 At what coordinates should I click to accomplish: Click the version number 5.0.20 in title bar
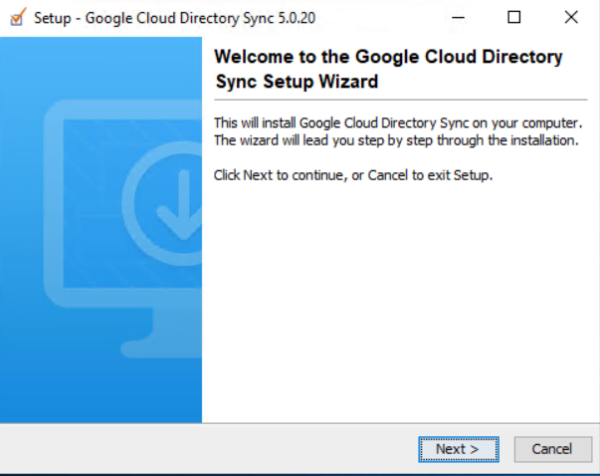[297, 18]
